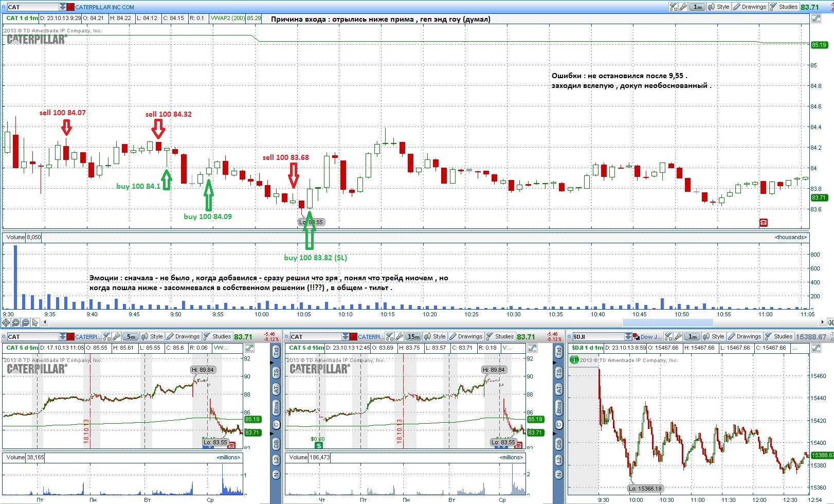This screenshot has width=834, height=504.
Task: Click Drawings pencil icon on $DJI chart
Action: click(731, 336)
